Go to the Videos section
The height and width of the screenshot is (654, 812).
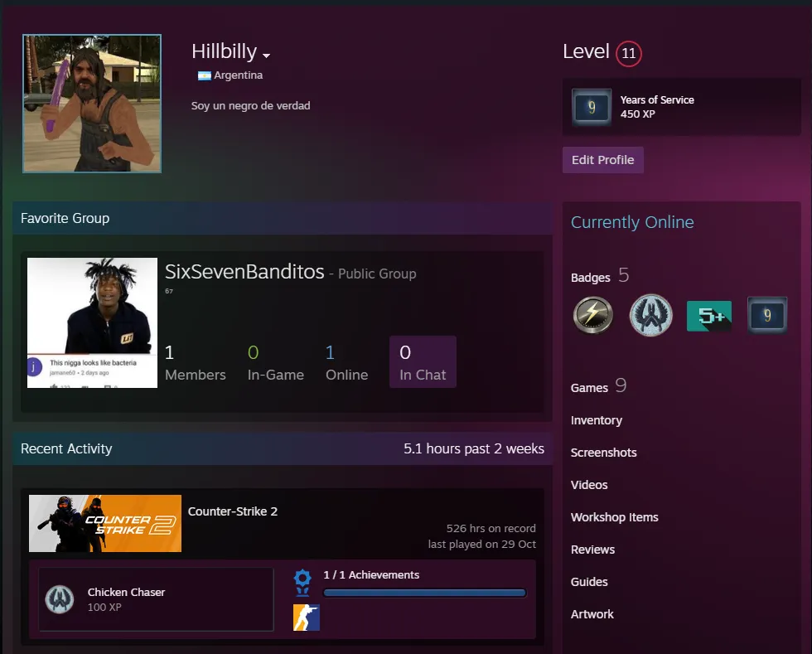tap(589, 485)
